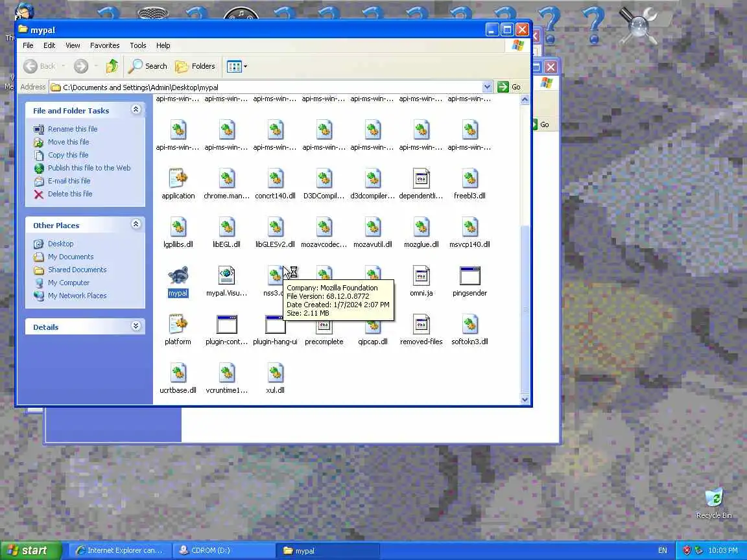
Task: Select the libEGL.dll file icon
Action: (227, 227)
